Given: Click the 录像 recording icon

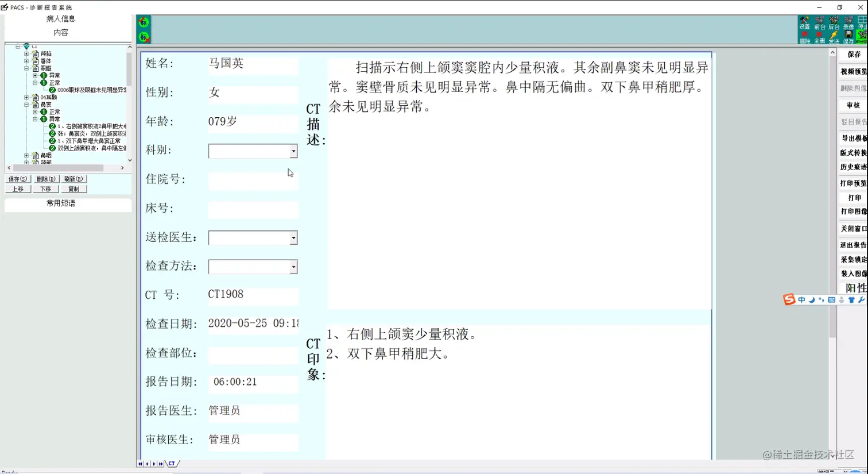Looking at the screenshot, I should coord(848,23).
